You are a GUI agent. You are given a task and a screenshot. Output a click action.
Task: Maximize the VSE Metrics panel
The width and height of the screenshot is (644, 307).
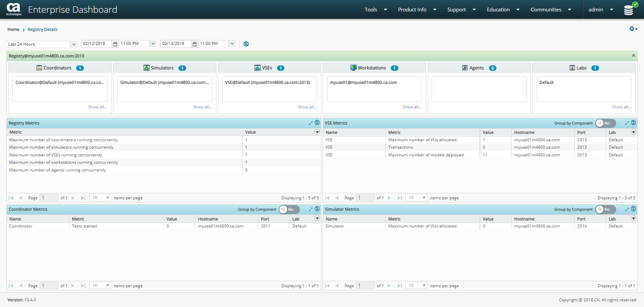coord(627,123)
